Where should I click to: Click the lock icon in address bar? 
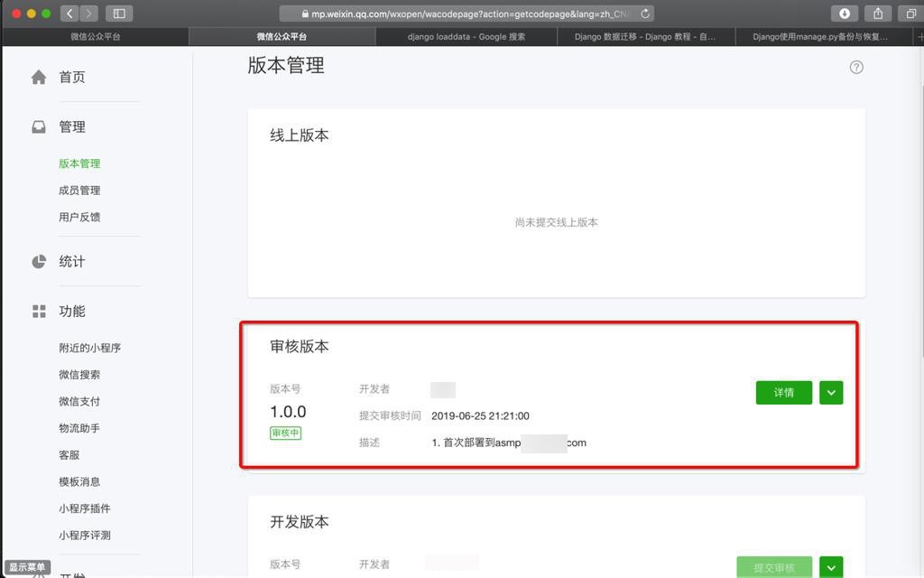pos(305,14)
